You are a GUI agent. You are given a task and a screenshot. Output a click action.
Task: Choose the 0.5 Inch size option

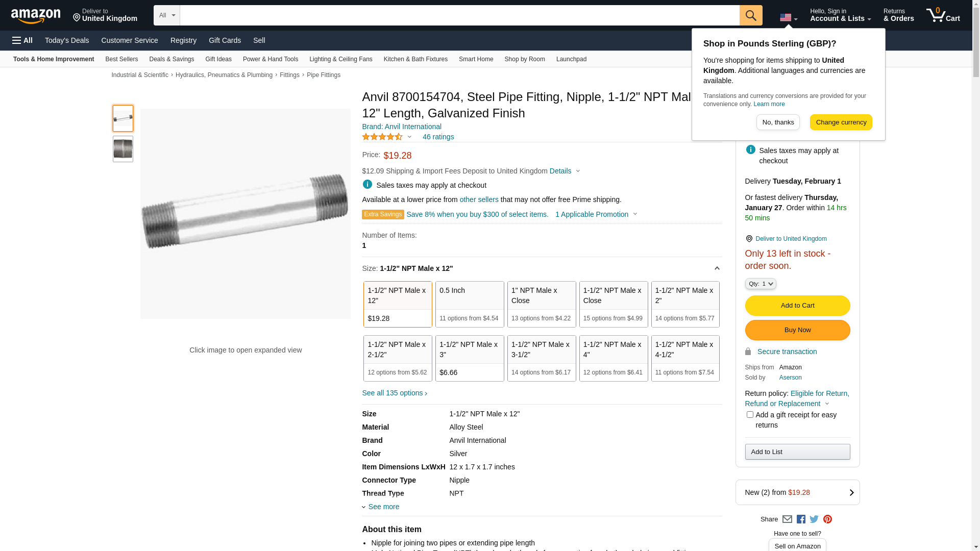point(470,304)
